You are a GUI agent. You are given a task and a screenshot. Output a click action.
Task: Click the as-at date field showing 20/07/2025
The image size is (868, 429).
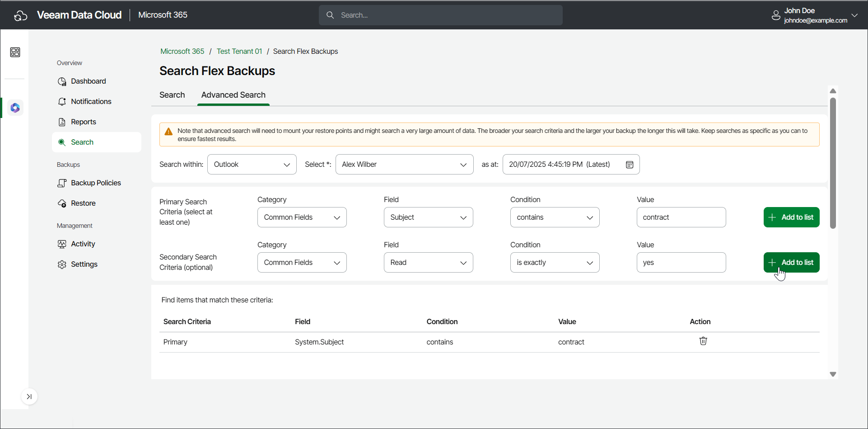coord(571,165)
